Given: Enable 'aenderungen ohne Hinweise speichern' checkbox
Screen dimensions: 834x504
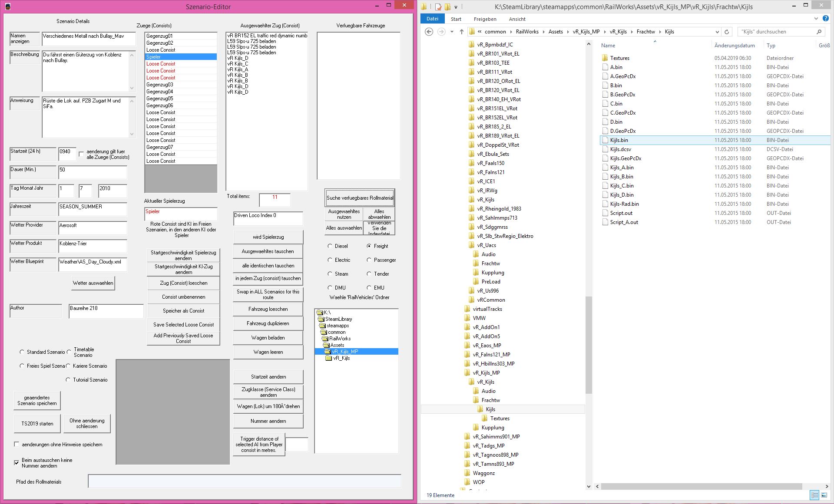Looking at the screenshot, I should [17, 444].
